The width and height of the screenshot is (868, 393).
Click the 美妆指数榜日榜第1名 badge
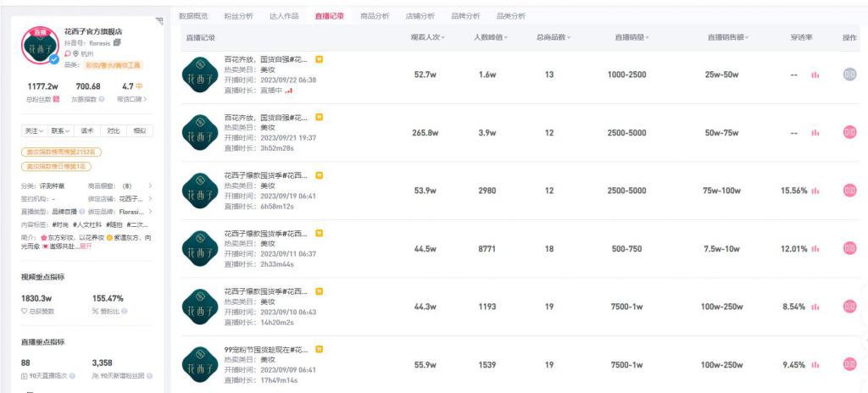click(x=57, y=166)
